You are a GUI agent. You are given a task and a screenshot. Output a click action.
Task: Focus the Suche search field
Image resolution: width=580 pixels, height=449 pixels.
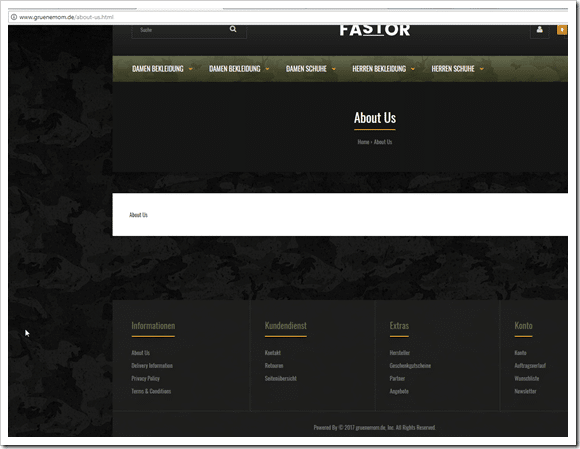click(x=189, y=30)
